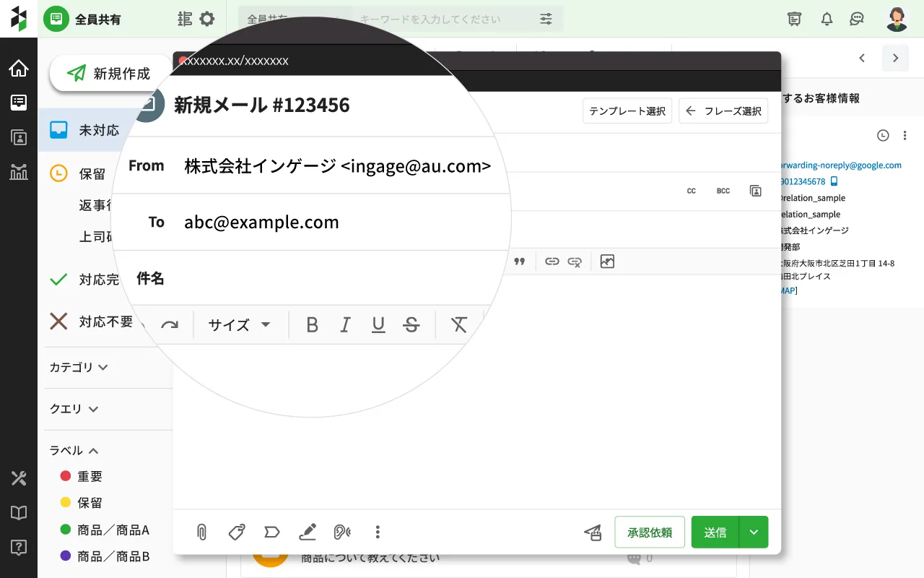
Task: Open more options three-dot menu in footer
Action: click(x=378, y=532)
